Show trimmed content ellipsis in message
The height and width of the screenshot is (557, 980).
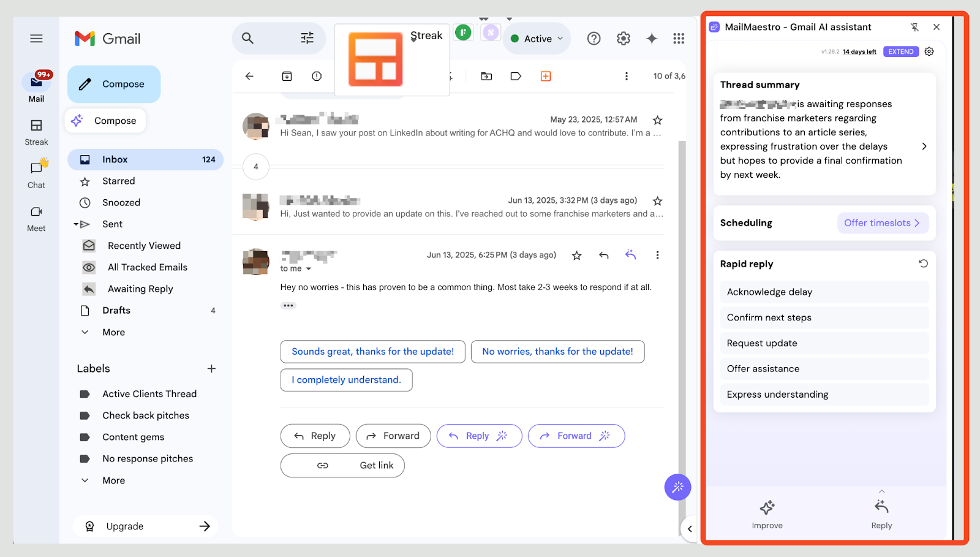point(288,305)
